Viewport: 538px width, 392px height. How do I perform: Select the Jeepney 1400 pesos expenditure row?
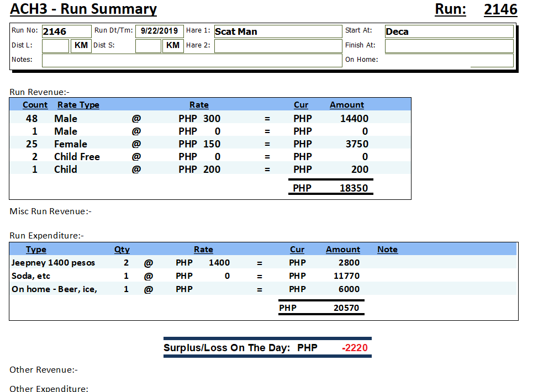(53, 263)
